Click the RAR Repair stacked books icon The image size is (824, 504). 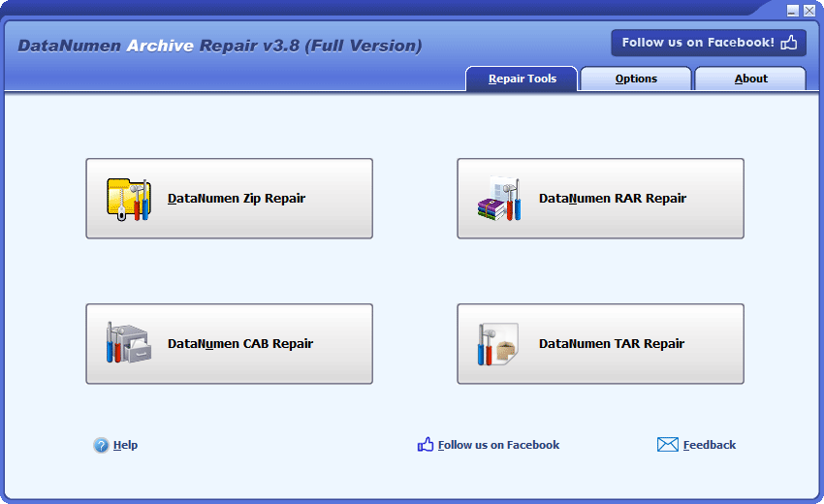(499, 199)
